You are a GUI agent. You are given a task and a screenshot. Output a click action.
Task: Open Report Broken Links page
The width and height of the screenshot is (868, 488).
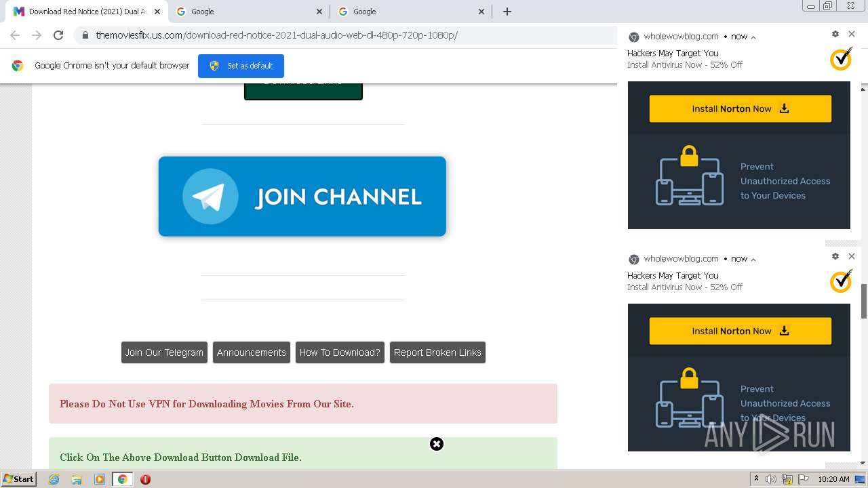pyautogui.click(x=437, y=352)
